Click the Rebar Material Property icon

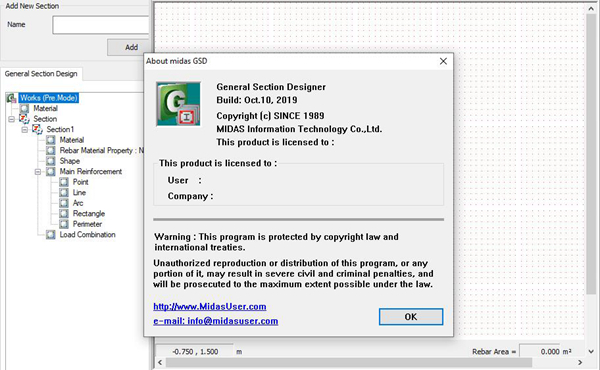tap(51, 151)
